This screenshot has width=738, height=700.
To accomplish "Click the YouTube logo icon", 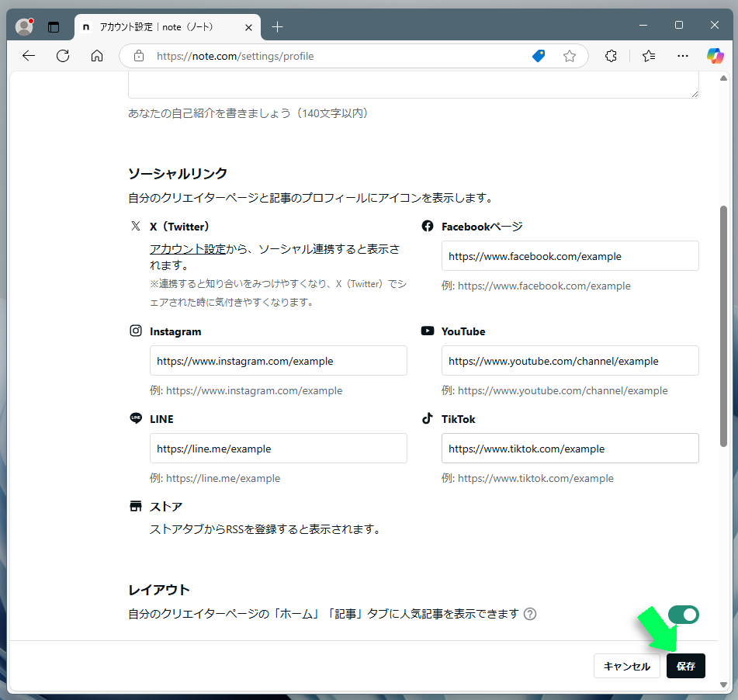I will coord(428,331).
